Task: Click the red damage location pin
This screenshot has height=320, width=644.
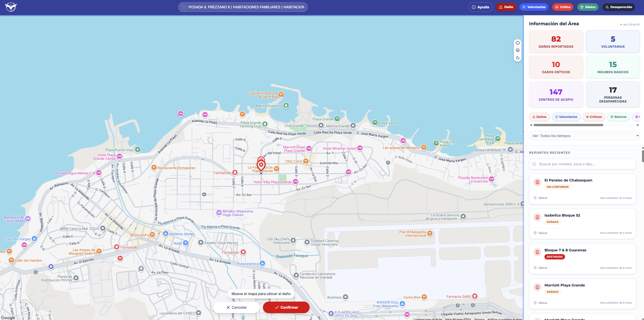Action: click(x=261, y=165)
